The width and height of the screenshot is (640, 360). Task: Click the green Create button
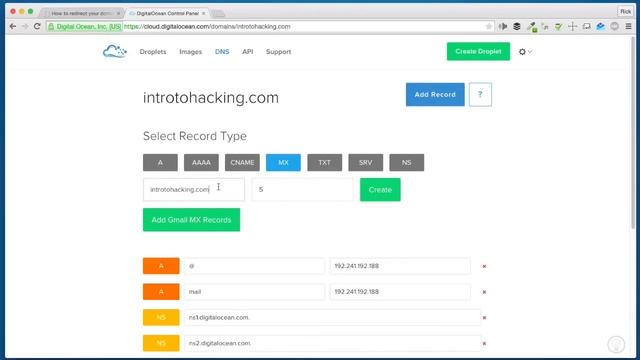380,190
